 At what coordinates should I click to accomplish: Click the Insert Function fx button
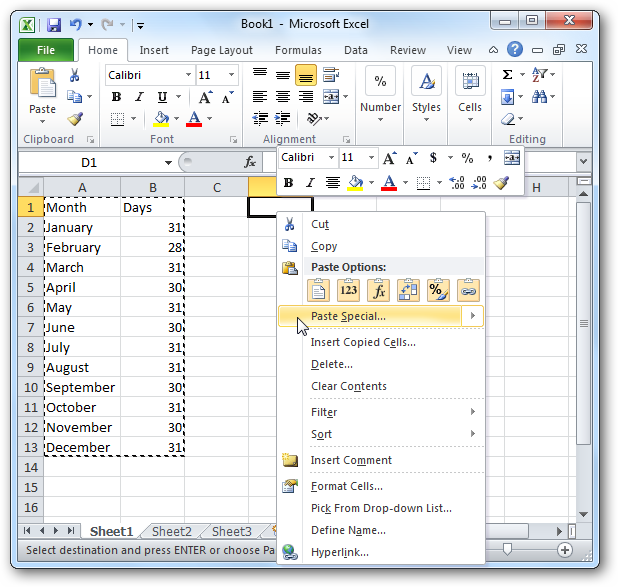250,162
